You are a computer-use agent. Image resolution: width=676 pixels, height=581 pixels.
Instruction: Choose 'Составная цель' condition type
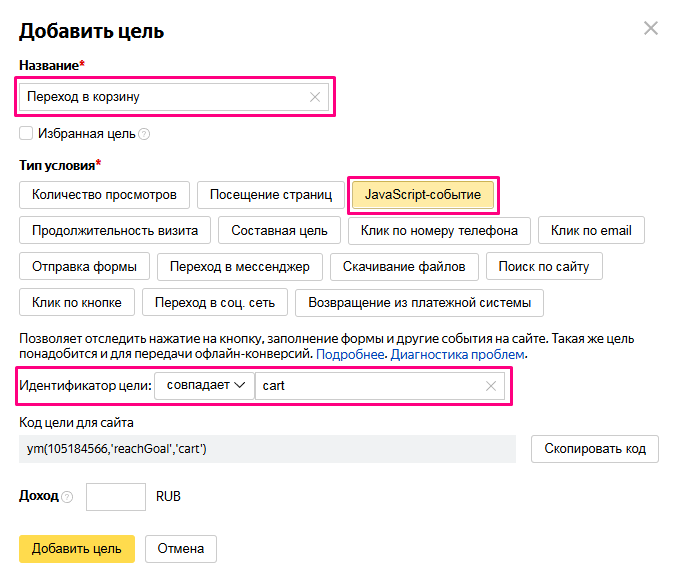point(279,230)
